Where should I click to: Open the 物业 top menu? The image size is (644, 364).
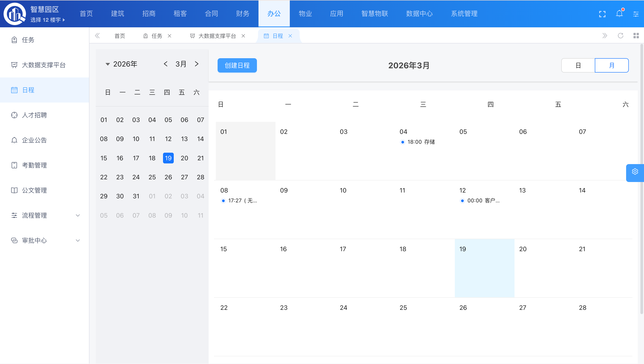pos(305,13)
